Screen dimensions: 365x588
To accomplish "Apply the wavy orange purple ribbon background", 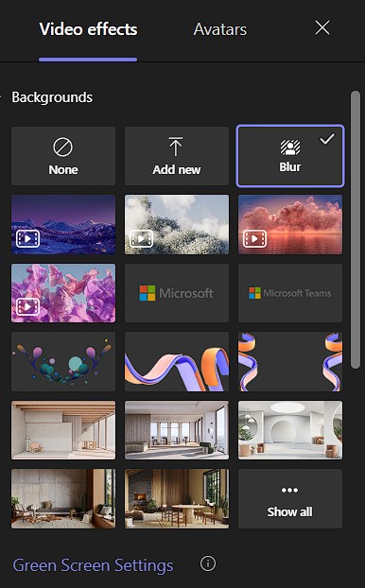I will pyautogui.click(x=177, y=362).
